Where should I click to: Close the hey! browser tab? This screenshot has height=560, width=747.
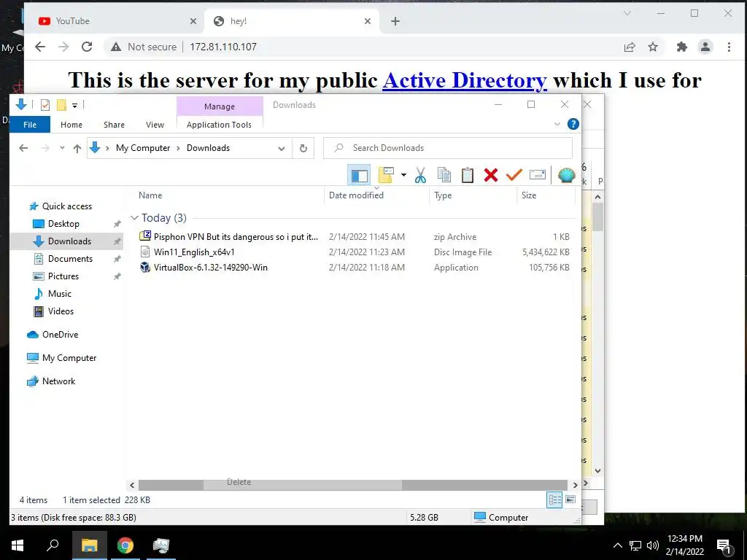(x=368, y=21)
